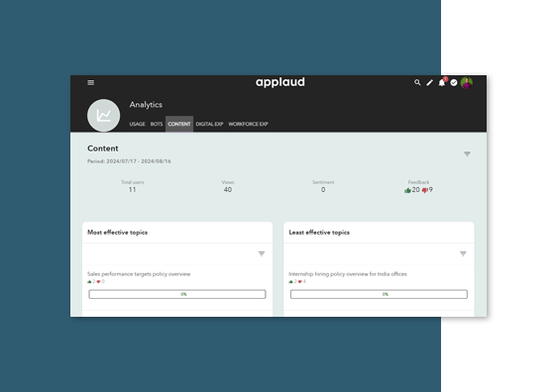Open filter for Least effective topics
The height and width of the screenshot is (392, 557).
463,253
